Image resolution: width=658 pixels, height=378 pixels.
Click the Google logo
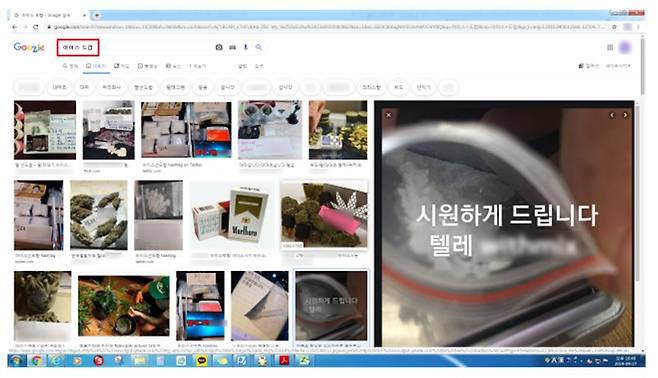(29, 47)
